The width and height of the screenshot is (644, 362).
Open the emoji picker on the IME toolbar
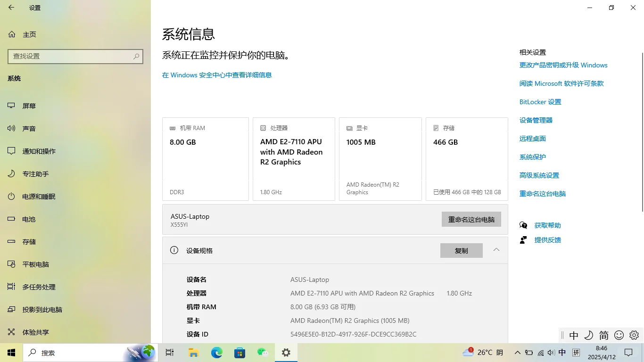click(619, 335)
